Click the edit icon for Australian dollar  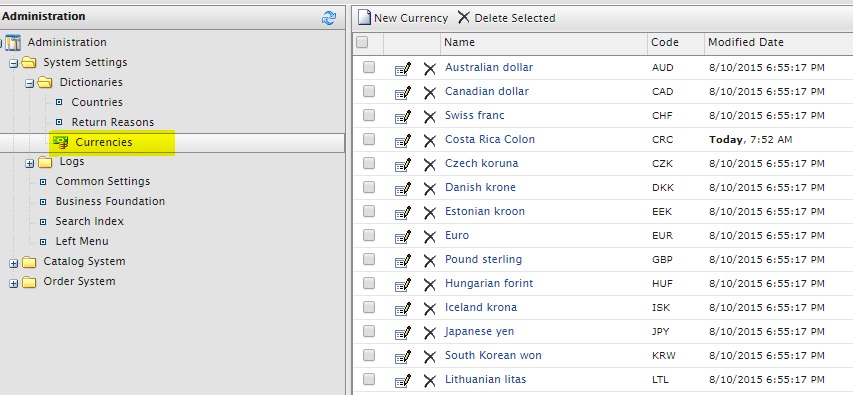pyautogui.click(x=403, y=69)
